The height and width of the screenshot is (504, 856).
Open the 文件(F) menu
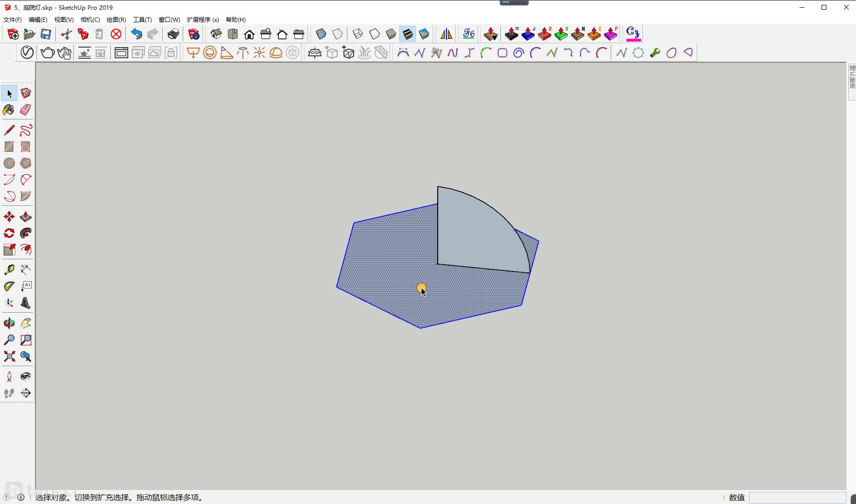[13, 20]
